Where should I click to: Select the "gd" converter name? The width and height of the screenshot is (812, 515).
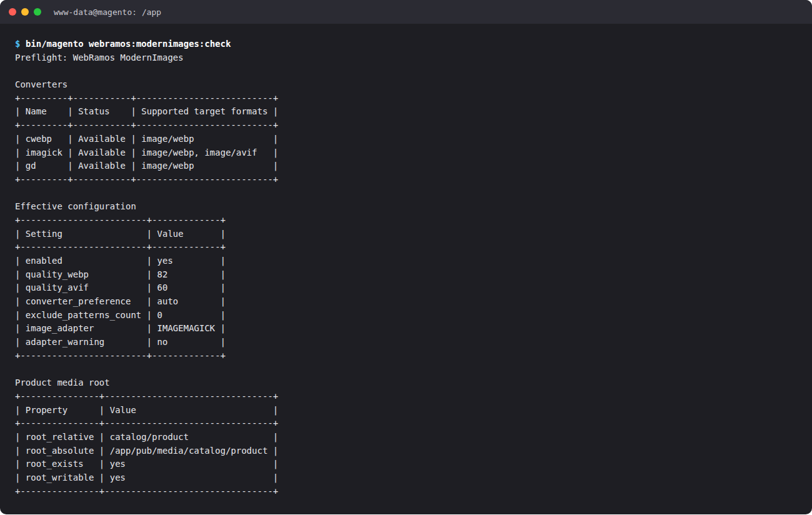coord(31,166)
